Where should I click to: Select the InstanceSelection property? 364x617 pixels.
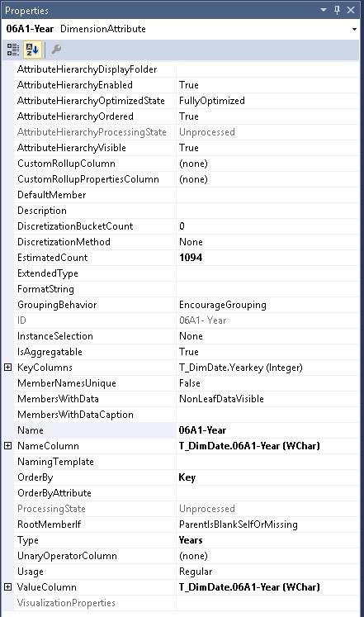tap(55, 336)
